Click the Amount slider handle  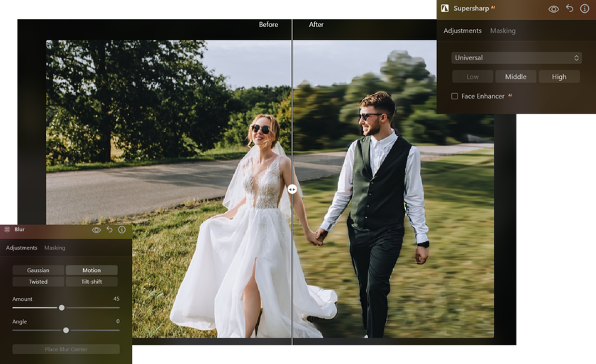point(62,307)
